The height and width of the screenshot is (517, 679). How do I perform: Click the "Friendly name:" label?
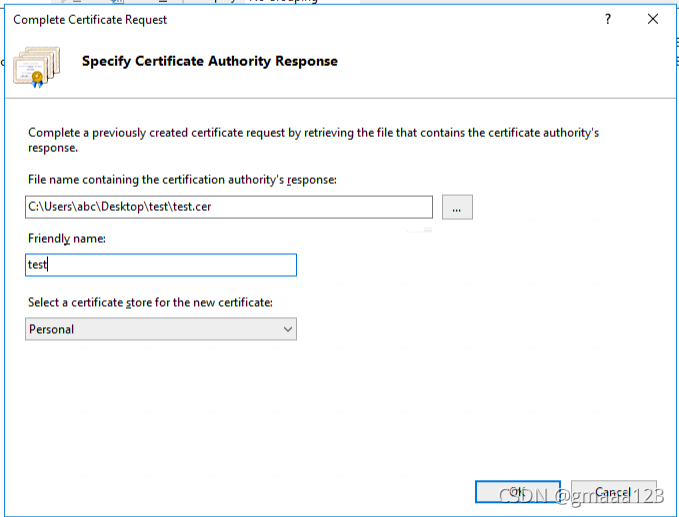pos(67,239)
